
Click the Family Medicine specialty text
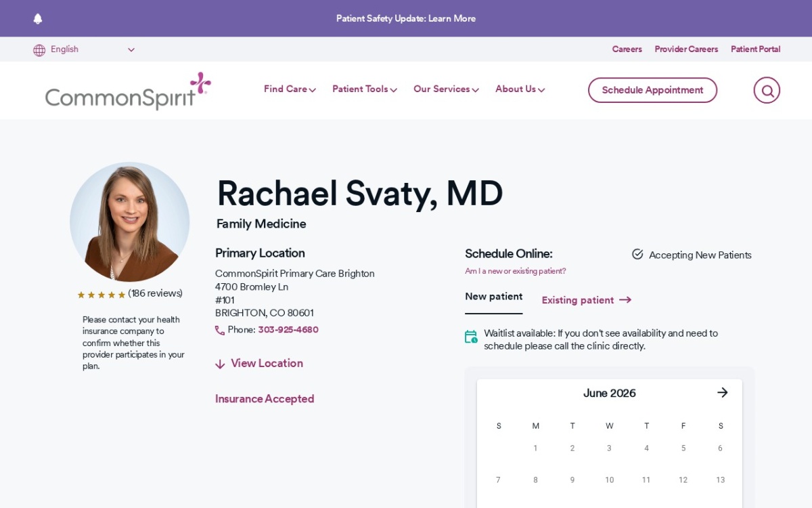tap(261, 224)
